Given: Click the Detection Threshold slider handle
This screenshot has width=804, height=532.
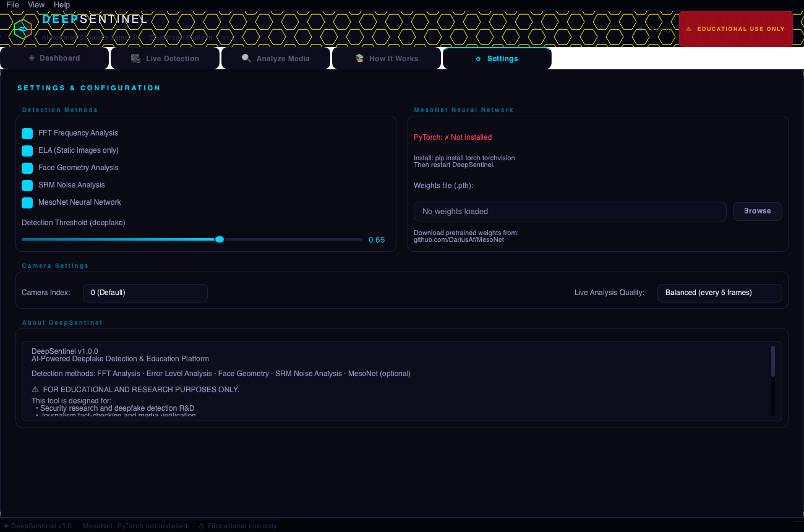Looking at the screenshot, I should click(x=220, y=239).
